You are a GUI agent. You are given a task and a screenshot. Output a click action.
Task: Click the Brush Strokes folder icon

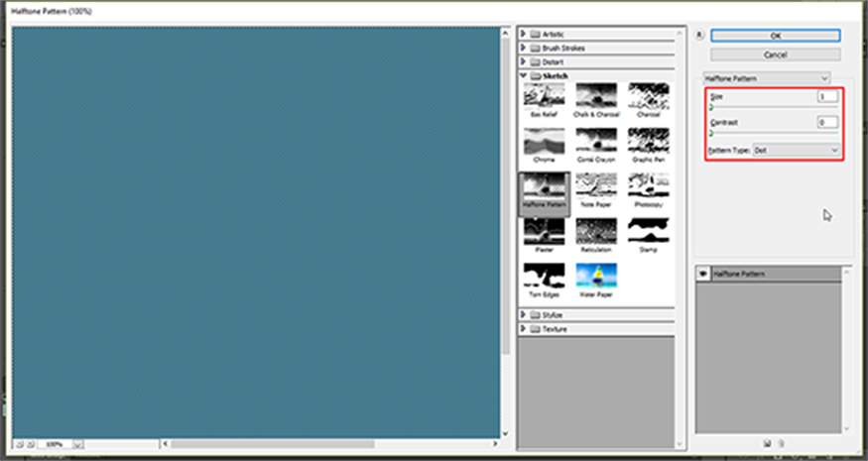tap(535, 48)
